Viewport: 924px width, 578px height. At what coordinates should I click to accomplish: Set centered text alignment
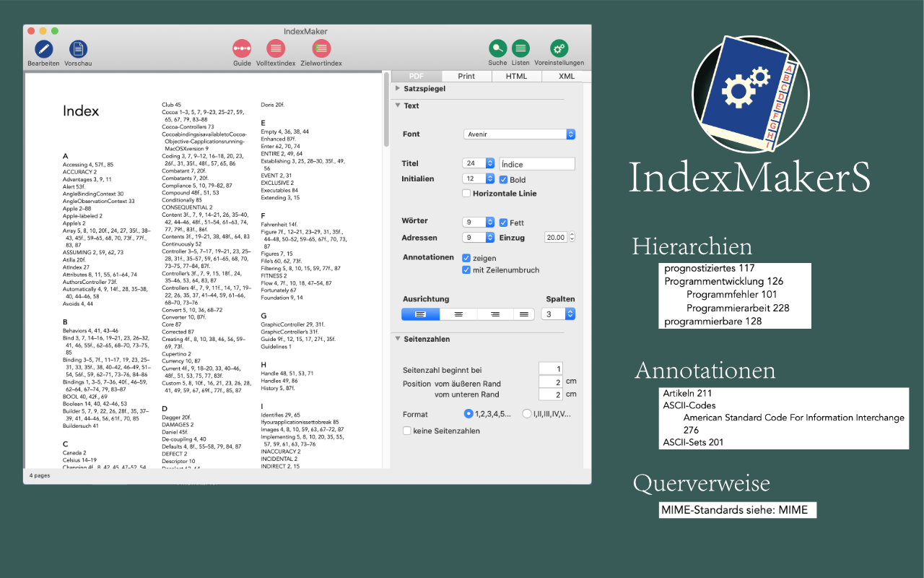tap(458, 314)
